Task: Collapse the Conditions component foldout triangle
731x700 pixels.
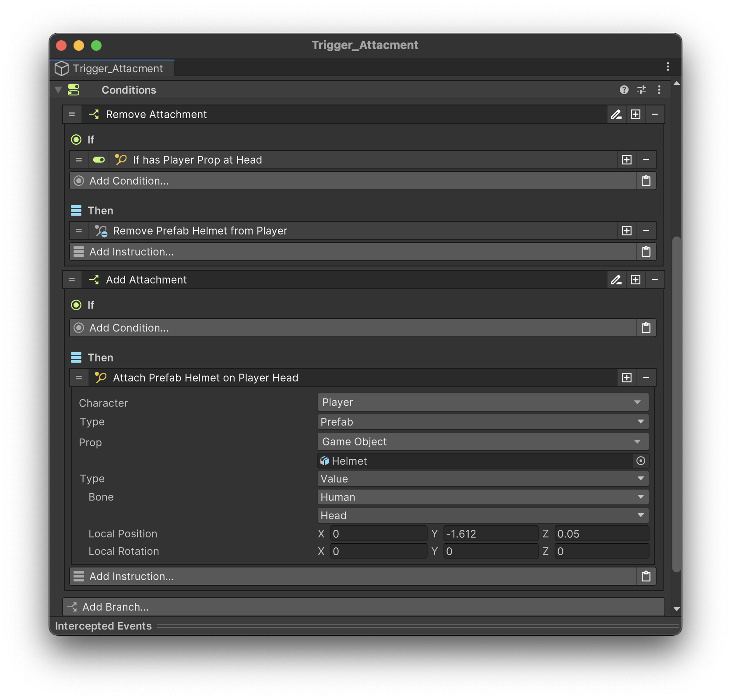Action: [x=58, y=90]
